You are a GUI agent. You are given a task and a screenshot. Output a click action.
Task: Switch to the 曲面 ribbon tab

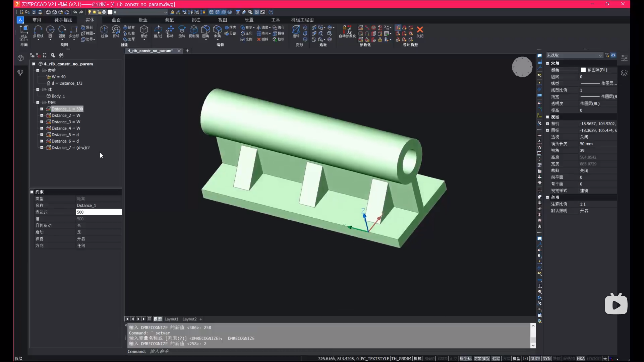(x=116, y=20)
